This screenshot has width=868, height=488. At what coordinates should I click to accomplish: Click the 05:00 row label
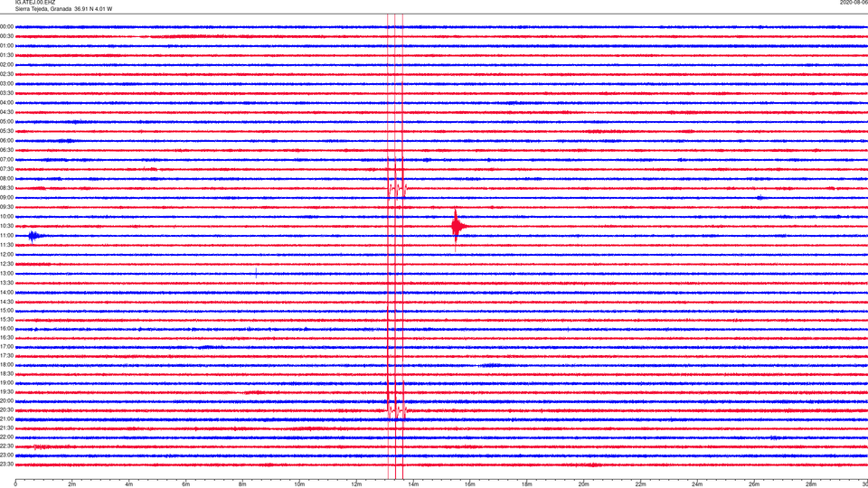coord(6,122)
